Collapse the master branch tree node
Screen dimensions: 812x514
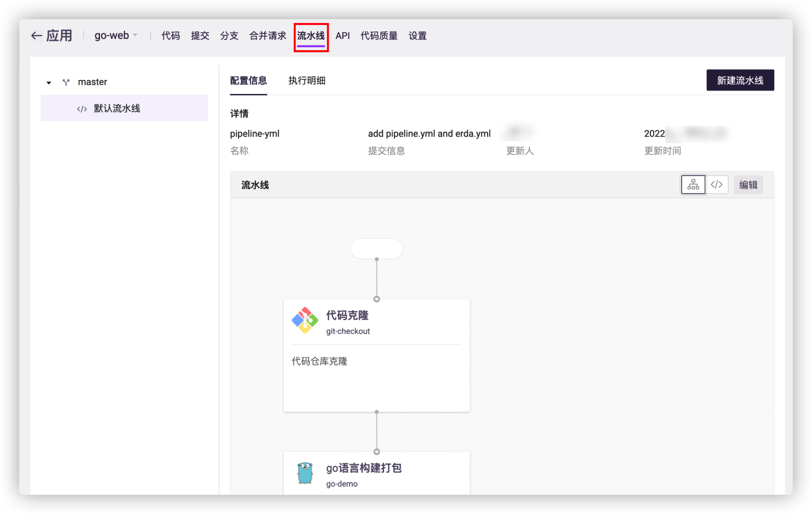[49, 83]
